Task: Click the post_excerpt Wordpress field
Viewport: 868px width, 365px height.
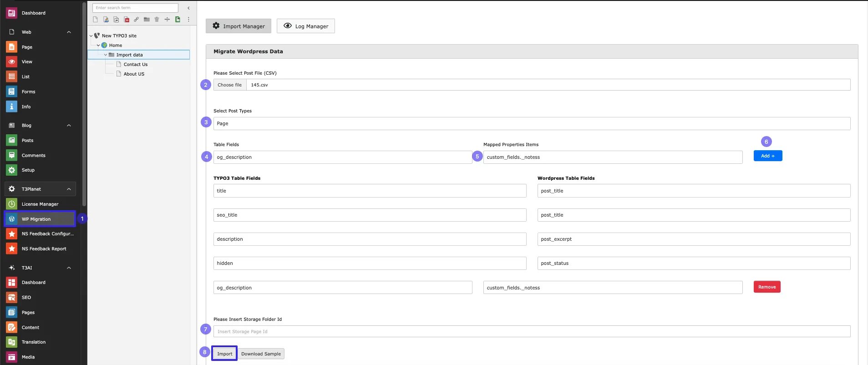Action: [694, 239]
